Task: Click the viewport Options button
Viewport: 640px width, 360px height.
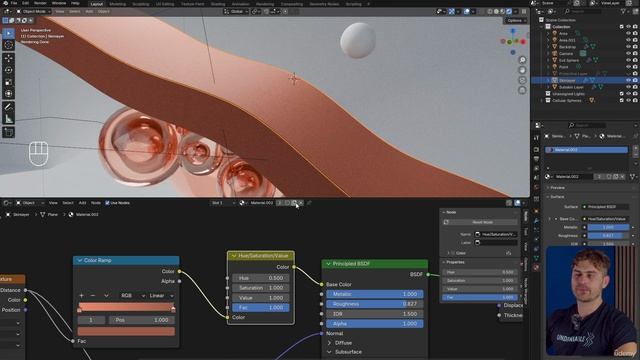Action: click(x=515, y=20)
